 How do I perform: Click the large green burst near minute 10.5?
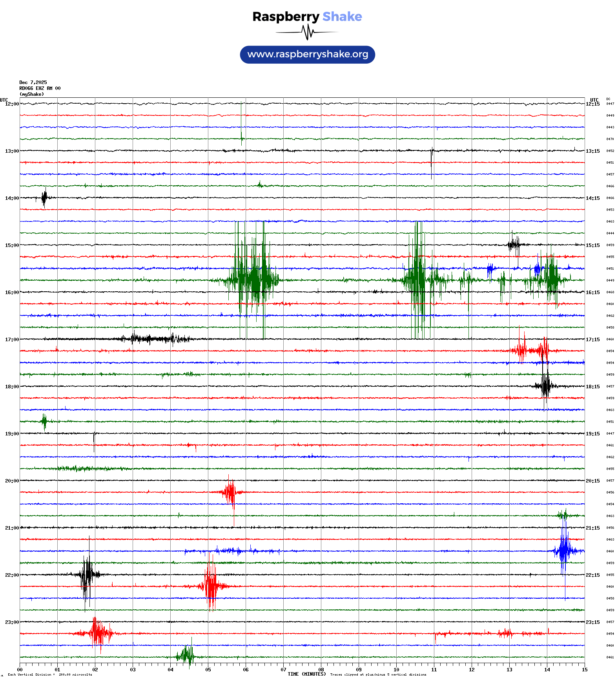point(418,280)
